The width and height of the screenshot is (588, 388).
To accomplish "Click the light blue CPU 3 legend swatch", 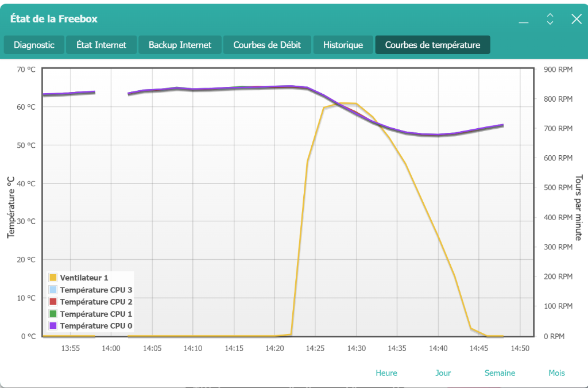I will pyautogui.click(x=53, y=290).
